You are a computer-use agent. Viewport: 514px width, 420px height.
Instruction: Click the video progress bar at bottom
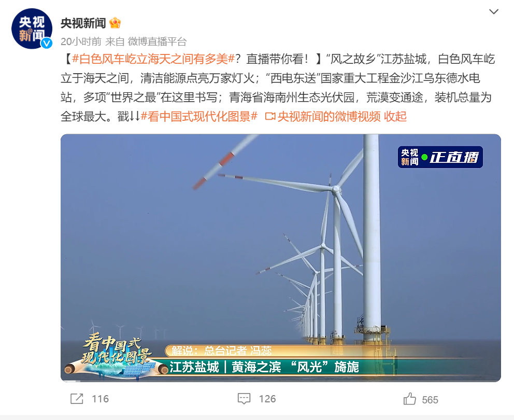click(x=281, y=381)
